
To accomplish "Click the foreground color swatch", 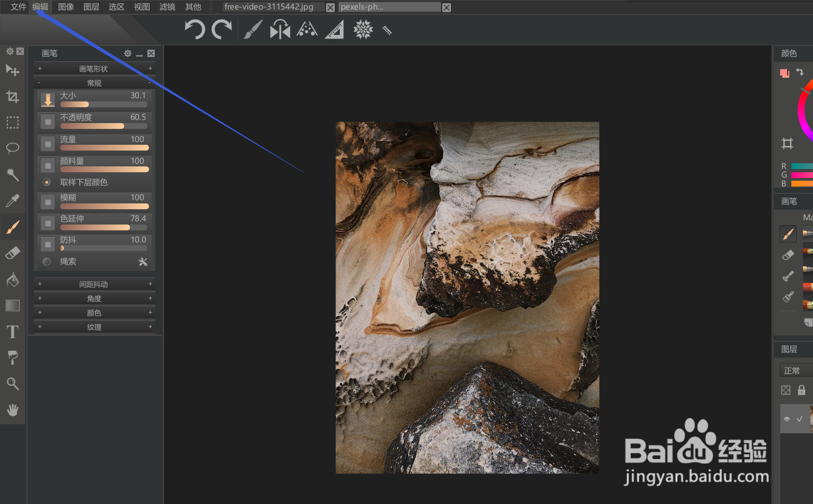I will (783, 72).
